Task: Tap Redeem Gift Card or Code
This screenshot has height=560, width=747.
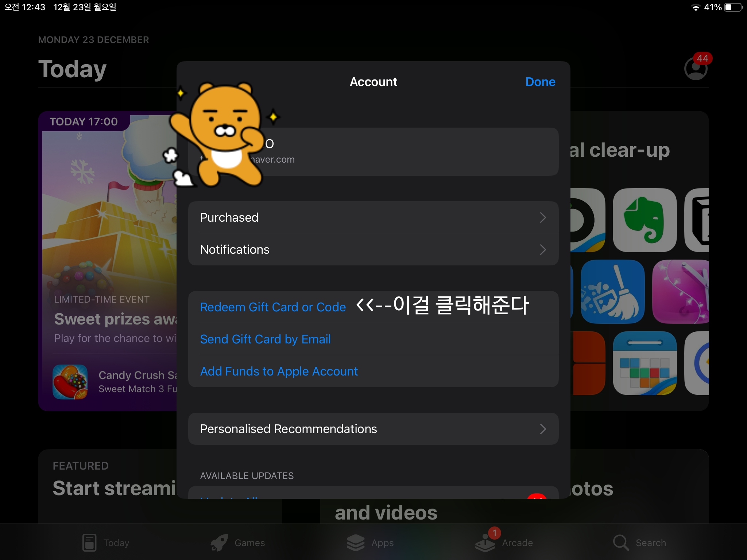Action: point(273,307)
